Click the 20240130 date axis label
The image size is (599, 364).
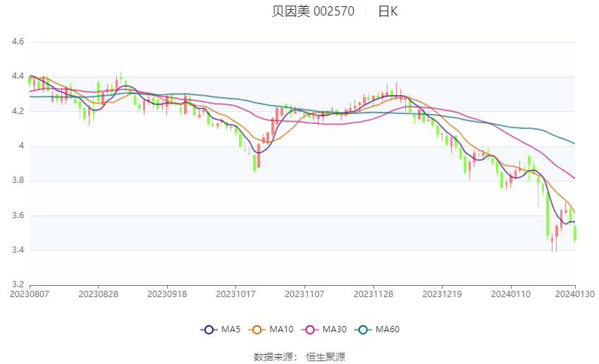pos(575,294)
